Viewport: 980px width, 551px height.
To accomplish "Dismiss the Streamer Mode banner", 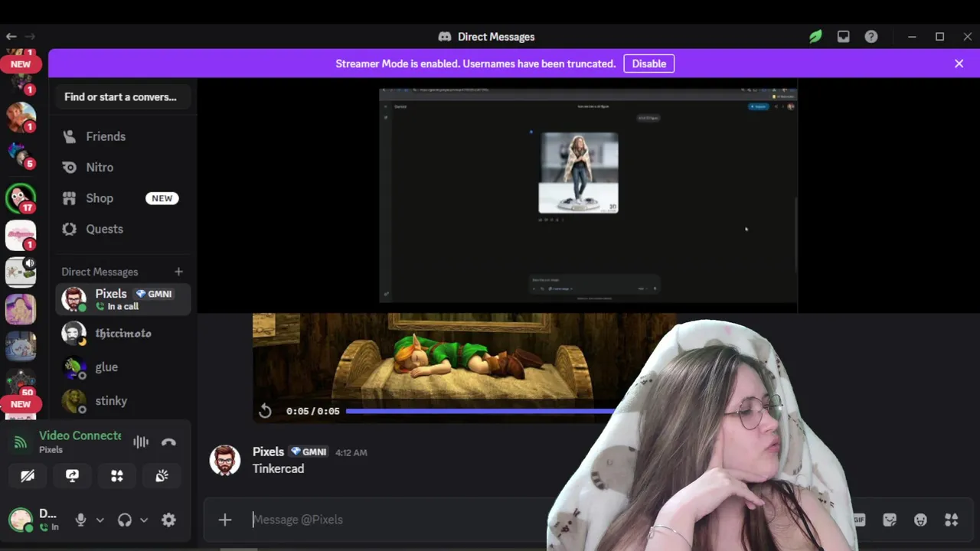I will coord(959,64).
